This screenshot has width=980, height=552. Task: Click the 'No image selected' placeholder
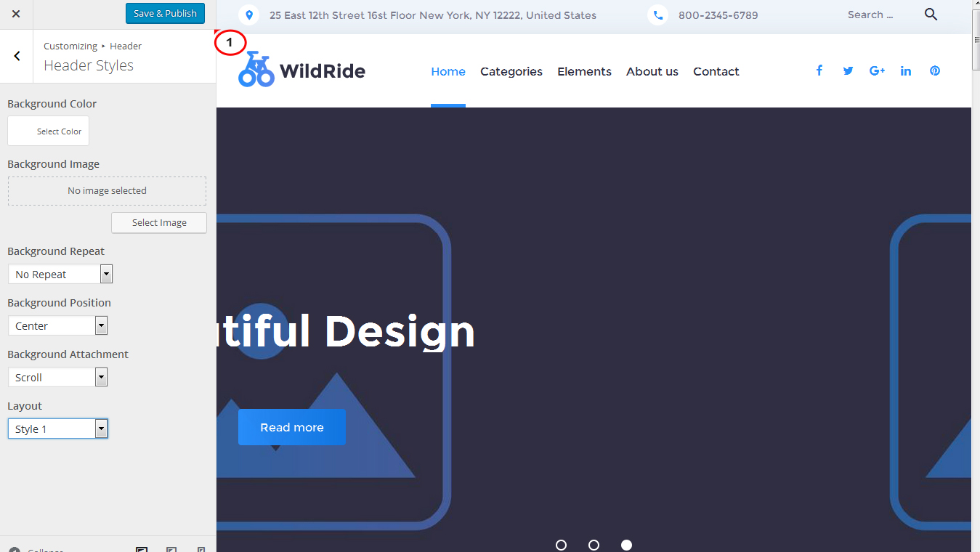107,191
